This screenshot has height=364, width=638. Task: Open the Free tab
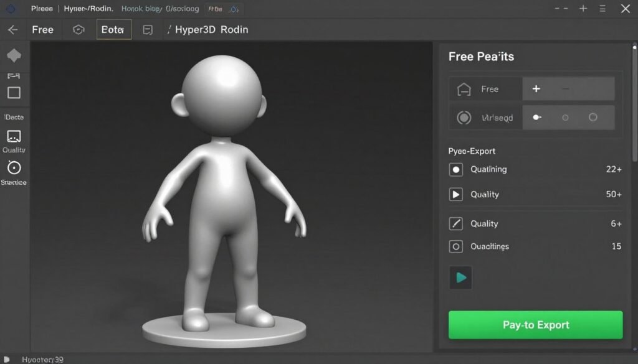click(43, 30)
